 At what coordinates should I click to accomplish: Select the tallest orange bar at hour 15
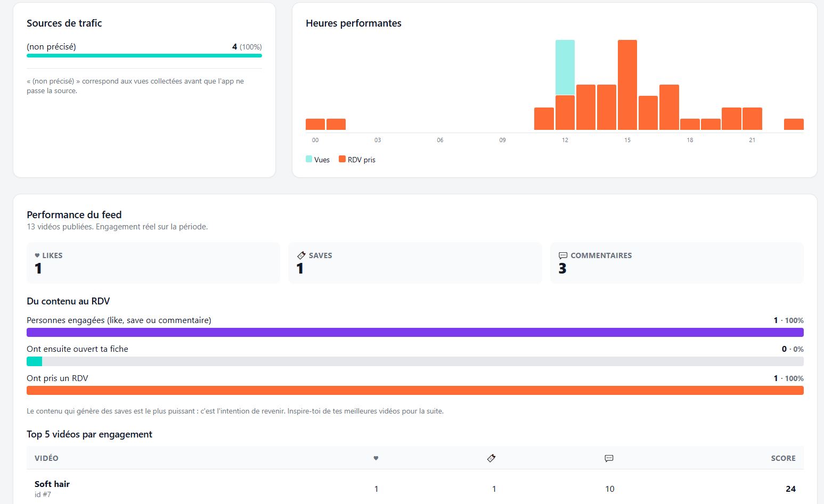click(627, 85)
